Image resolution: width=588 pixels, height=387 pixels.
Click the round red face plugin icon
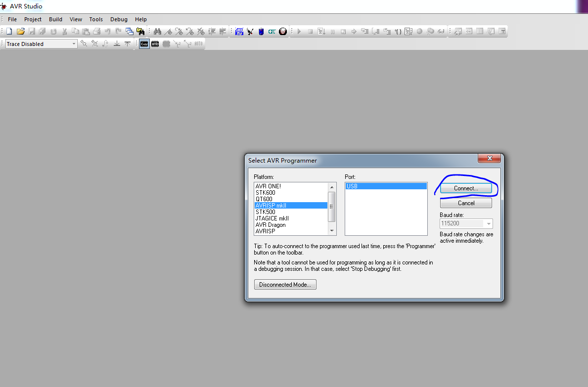coord(283,32)
